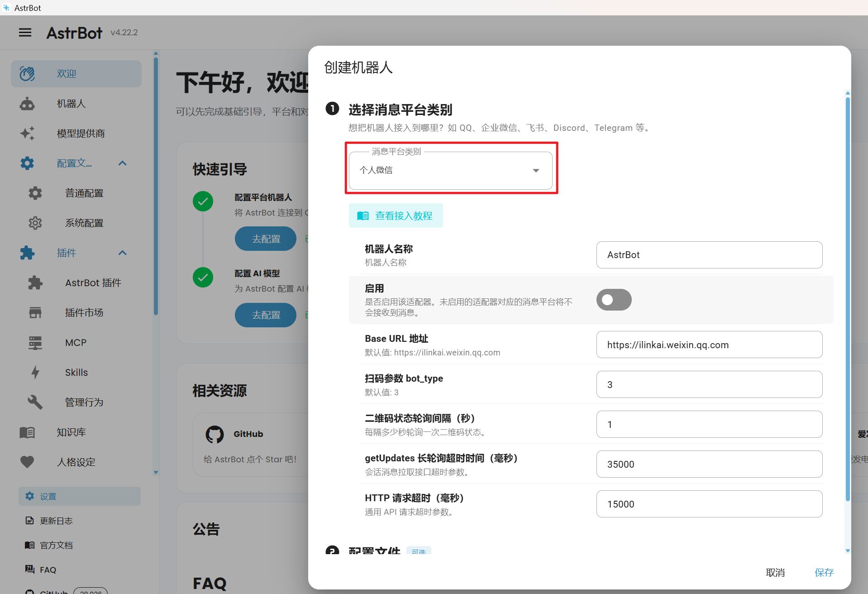The image size is (868, 594).
Task: Click the AstrBot logo in header
Action: [x=74, y=33]
